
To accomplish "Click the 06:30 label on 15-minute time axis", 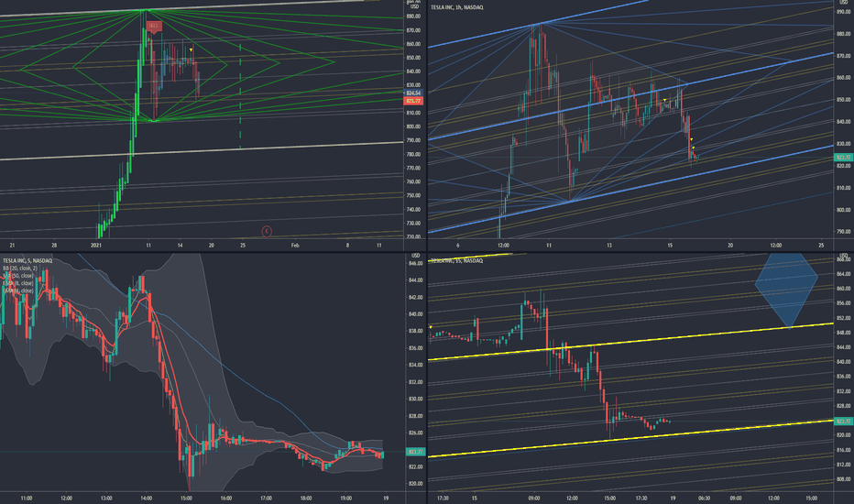I will pyautogui.click(x=704, y=498).
